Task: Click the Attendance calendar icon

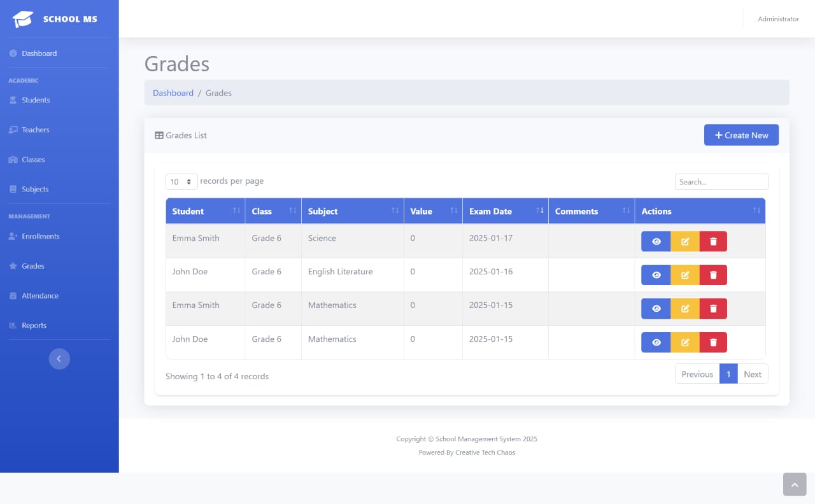Action: [13, 296]
